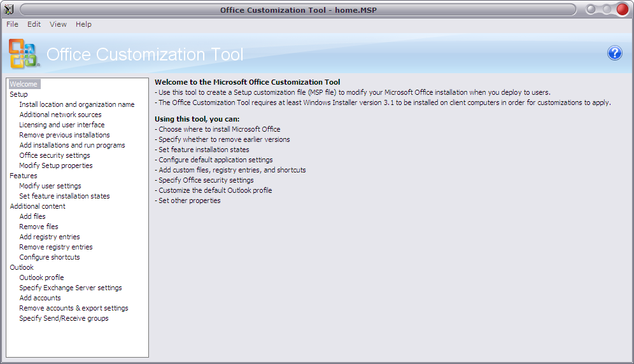Open Add registry entries
The height and width of the screenshot is (364, 634).
(49, 237)
